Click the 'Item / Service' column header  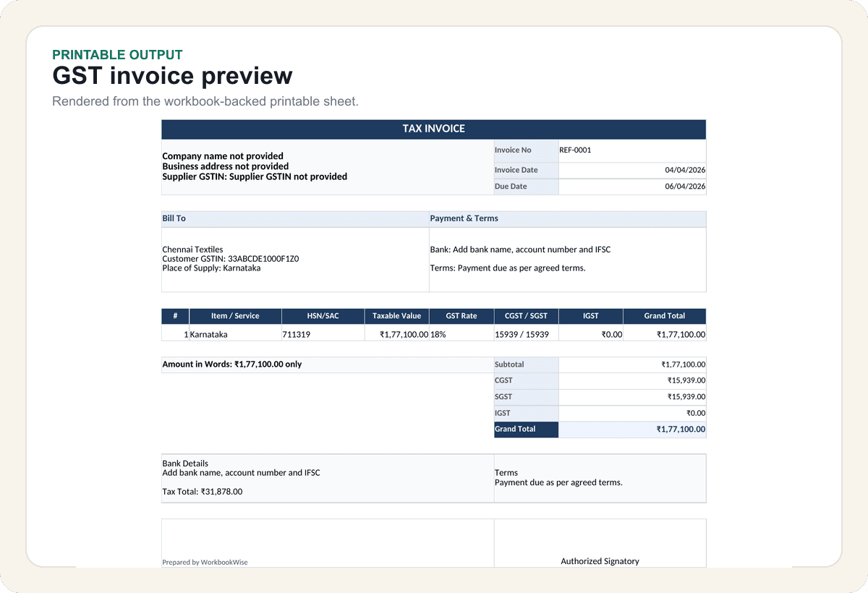235,316
